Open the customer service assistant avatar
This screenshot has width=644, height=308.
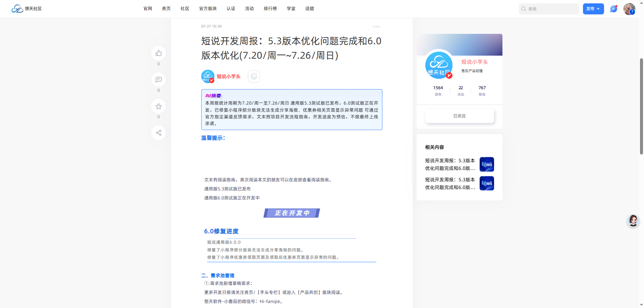pos(633,221)
